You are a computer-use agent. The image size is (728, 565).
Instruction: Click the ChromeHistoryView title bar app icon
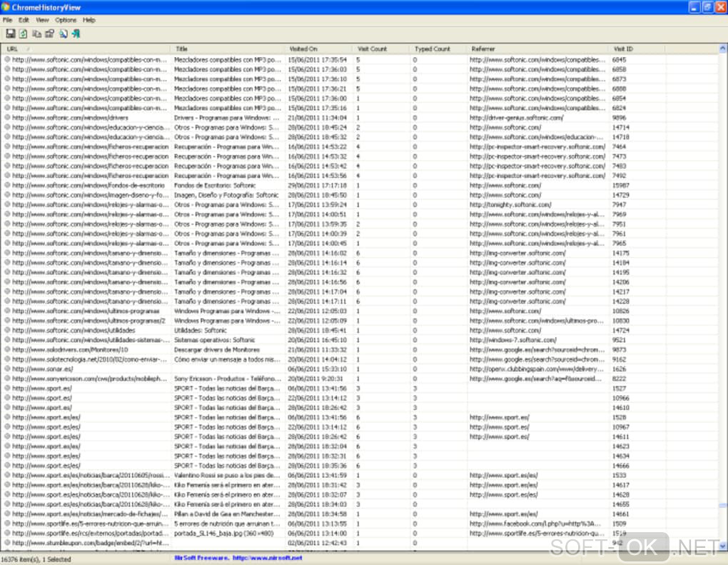click(6, 7)
